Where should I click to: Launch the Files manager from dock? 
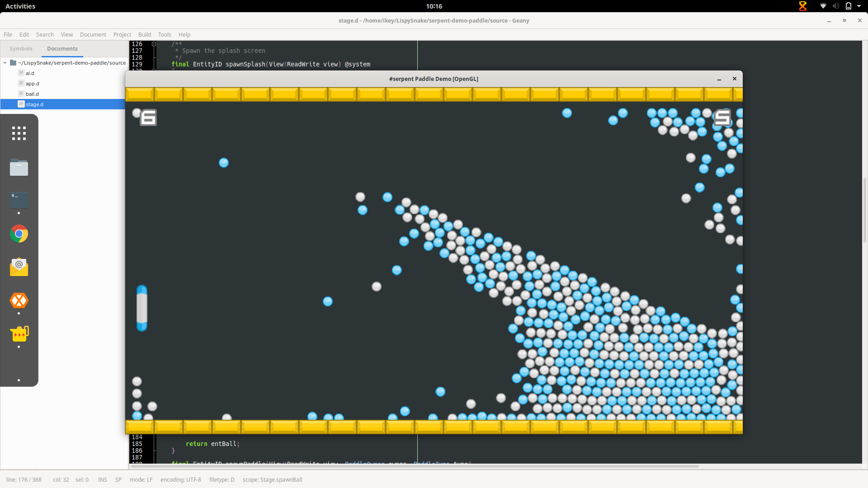(19, 167)
